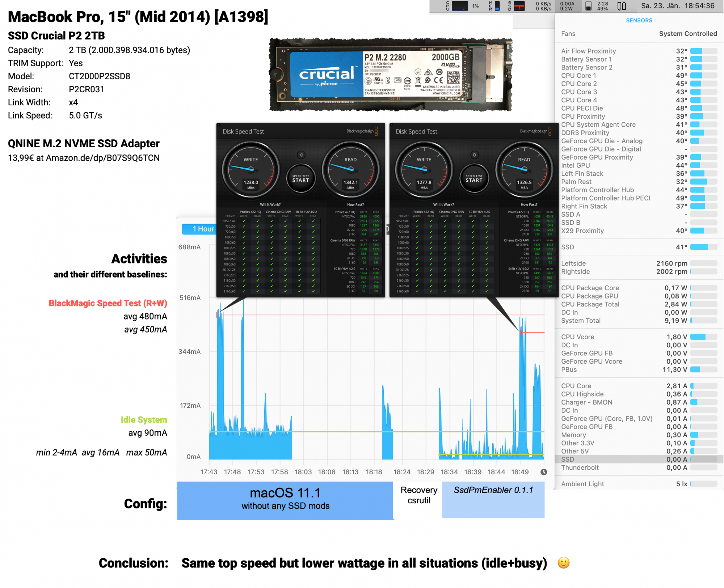Click the battery icon showing 49%
Screen dimensions: 724x588
589,6
